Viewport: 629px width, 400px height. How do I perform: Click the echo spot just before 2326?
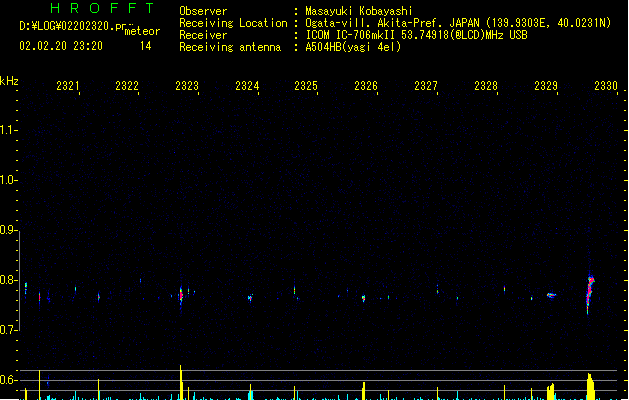click(363, 298)
